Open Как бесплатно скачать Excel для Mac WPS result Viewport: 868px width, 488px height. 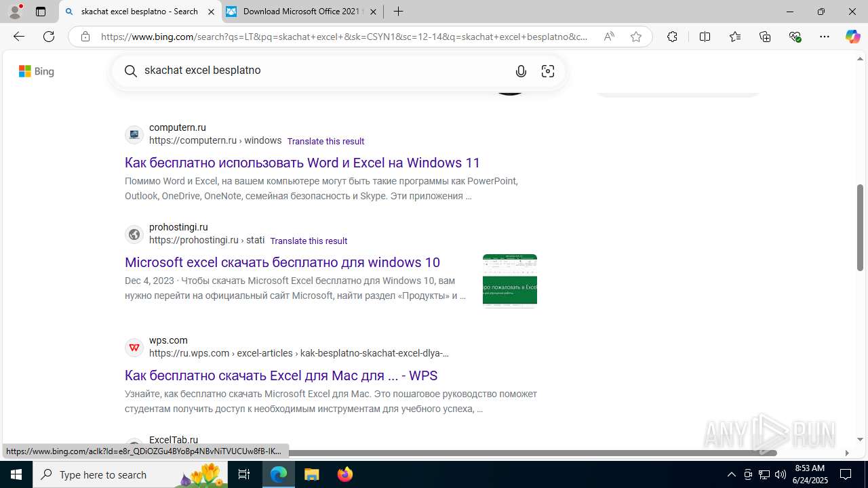(x=281, y=375)
